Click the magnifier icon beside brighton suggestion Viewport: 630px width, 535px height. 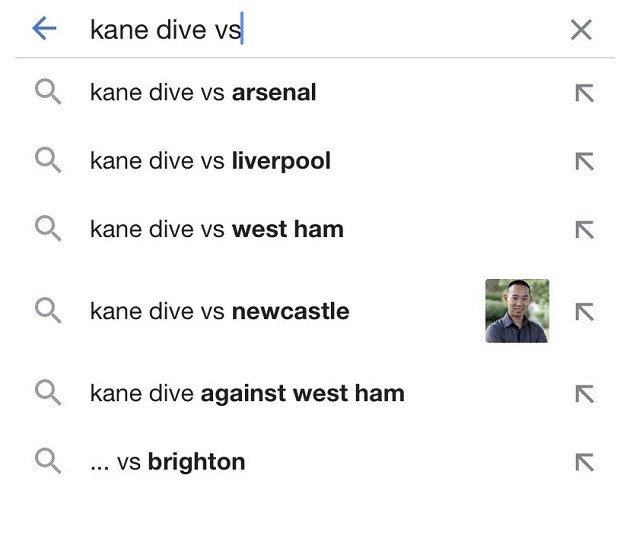(48, 461)
